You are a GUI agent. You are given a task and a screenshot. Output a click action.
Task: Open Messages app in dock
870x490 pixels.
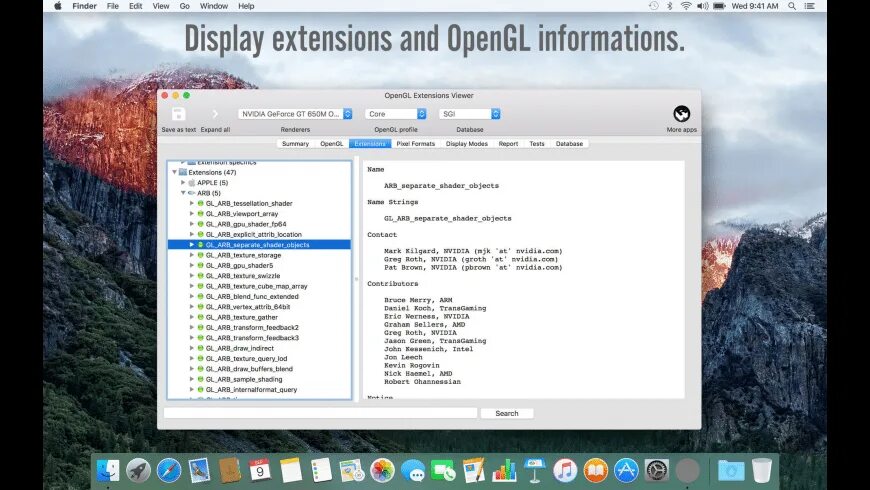413,471
